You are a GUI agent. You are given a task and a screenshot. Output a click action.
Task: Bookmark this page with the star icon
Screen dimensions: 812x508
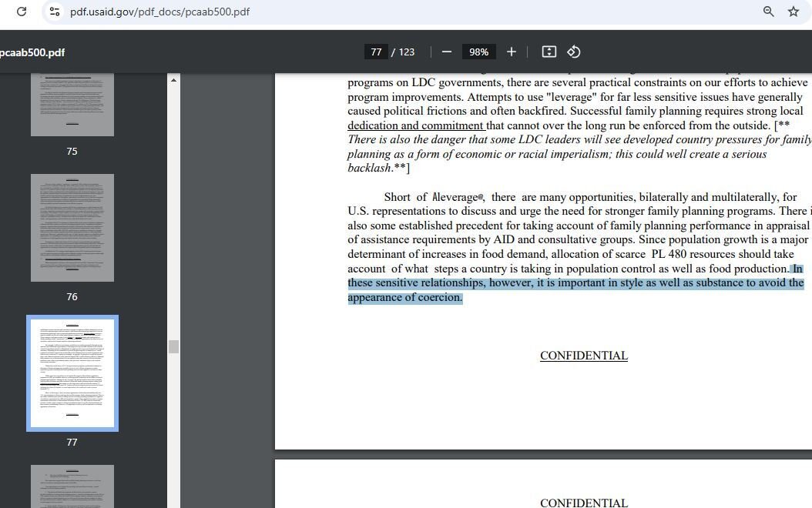794,12
